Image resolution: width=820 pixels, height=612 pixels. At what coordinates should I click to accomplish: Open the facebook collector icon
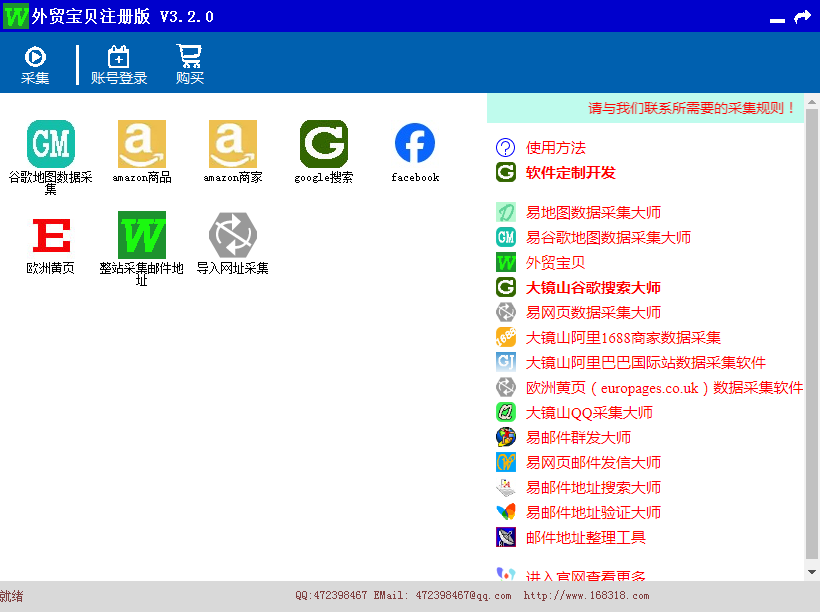[x=415, y=145]
